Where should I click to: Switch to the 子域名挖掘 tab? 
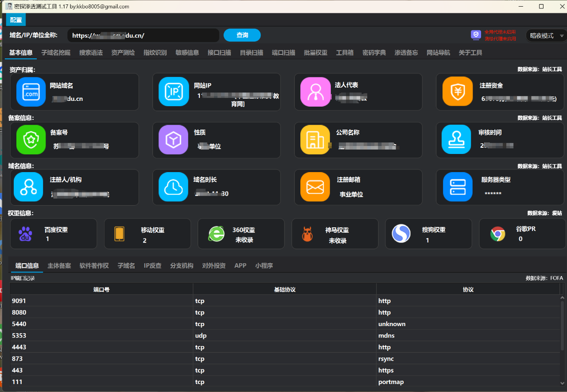pos(56,53)
